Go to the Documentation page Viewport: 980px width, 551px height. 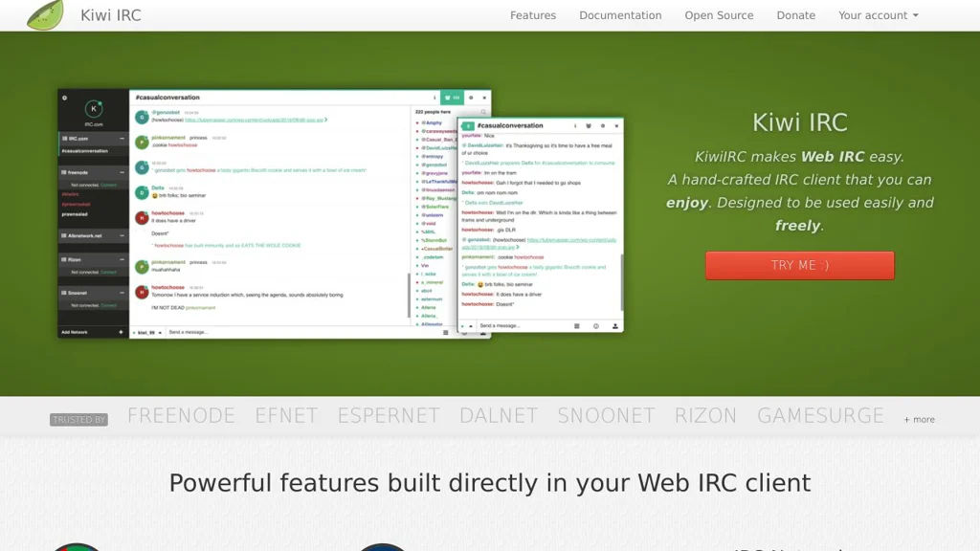coord(620,15)
